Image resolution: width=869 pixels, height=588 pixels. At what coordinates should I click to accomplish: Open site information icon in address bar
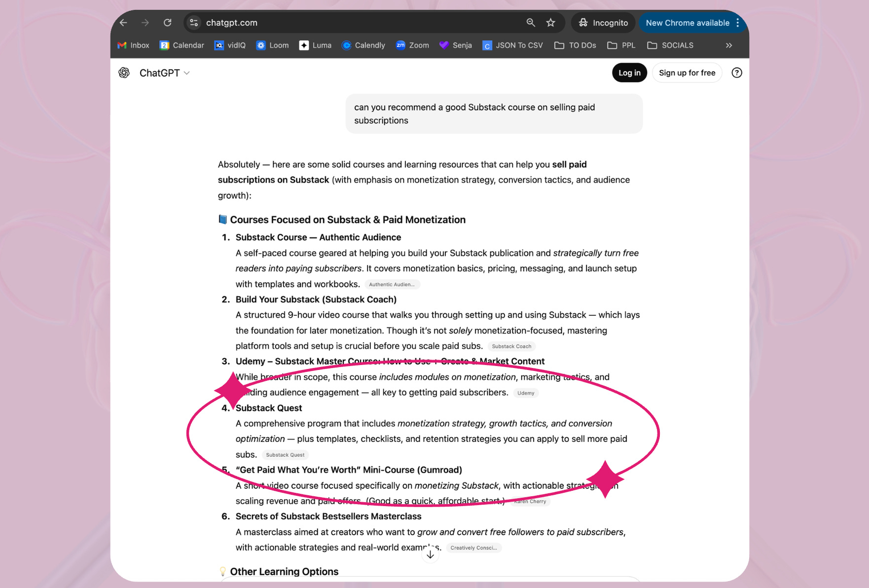coord(194,23)
